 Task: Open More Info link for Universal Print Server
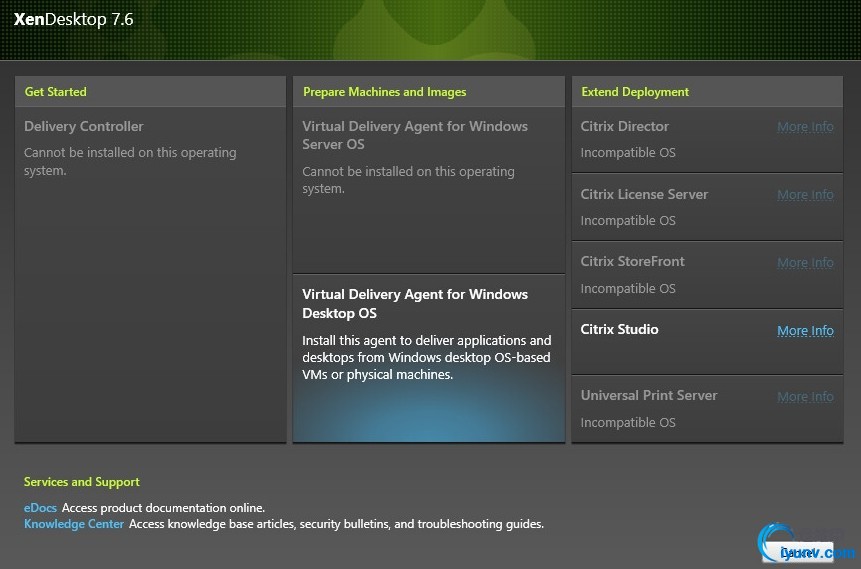[805, 397]
